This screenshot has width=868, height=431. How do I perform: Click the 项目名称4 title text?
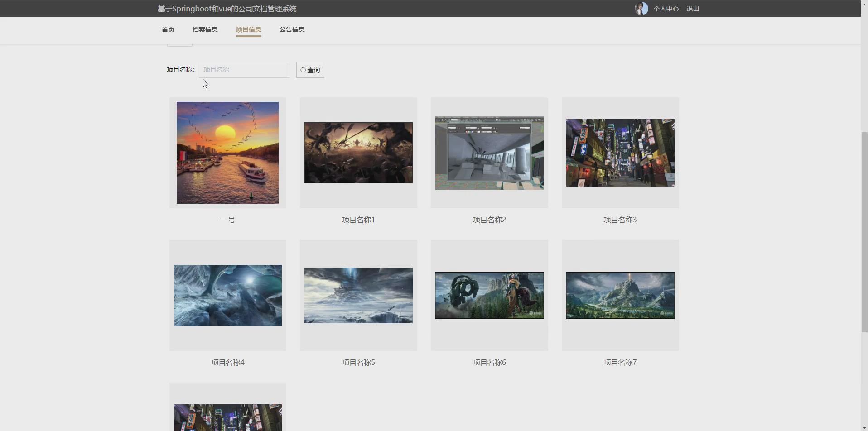point(228,362)
